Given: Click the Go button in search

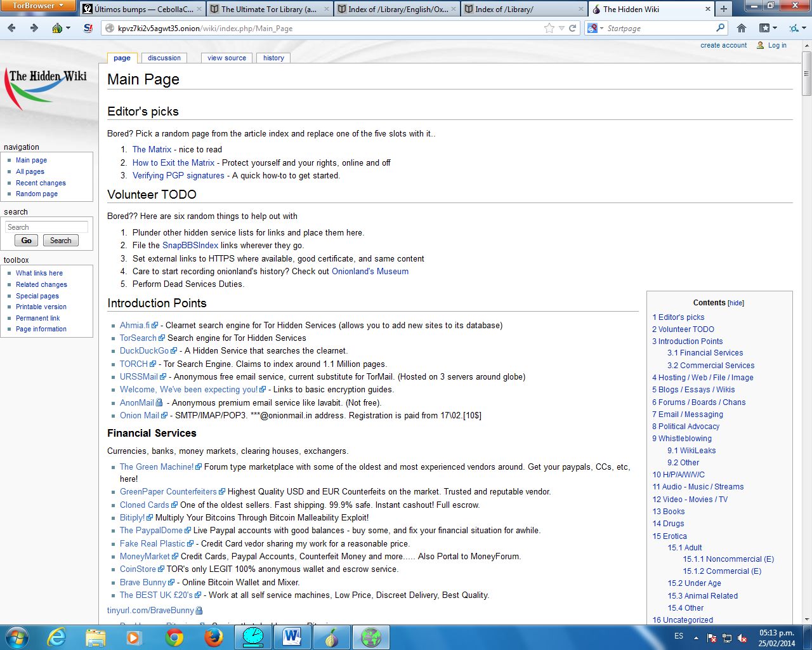Looking at the screenshot, I should click(26, 241).
